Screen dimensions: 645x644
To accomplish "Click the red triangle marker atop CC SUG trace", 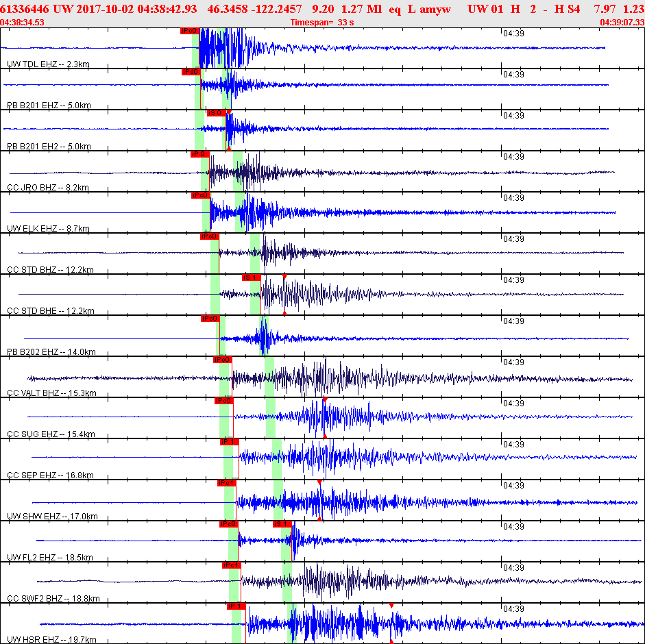I will pos(325,400).
